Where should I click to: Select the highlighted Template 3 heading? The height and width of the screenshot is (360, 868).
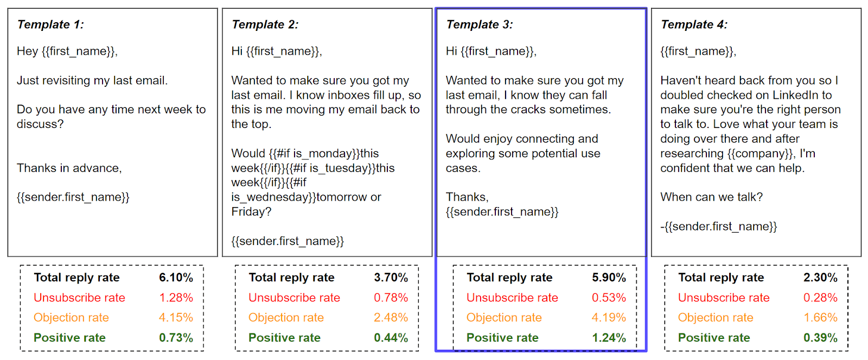(x=479, y=24)
